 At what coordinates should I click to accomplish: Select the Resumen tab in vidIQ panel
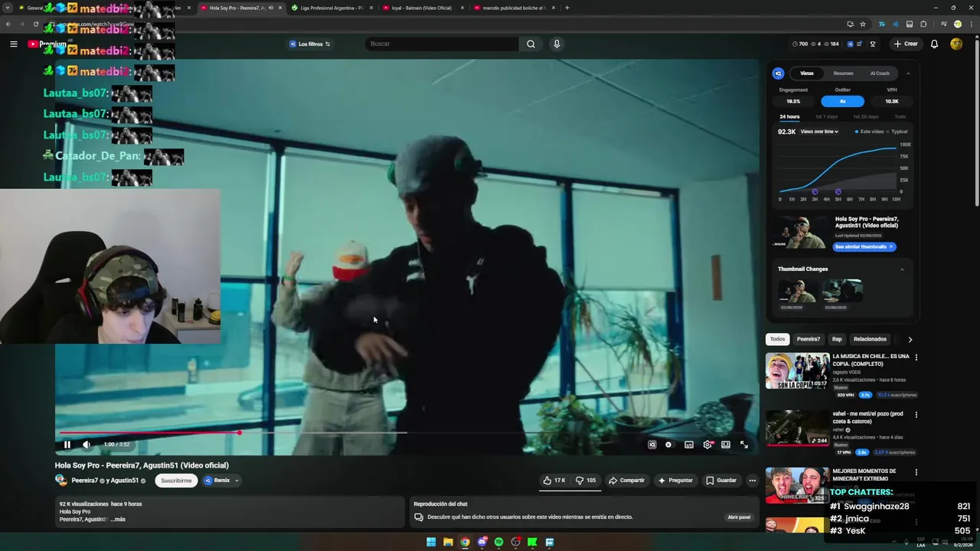[843, 73]
